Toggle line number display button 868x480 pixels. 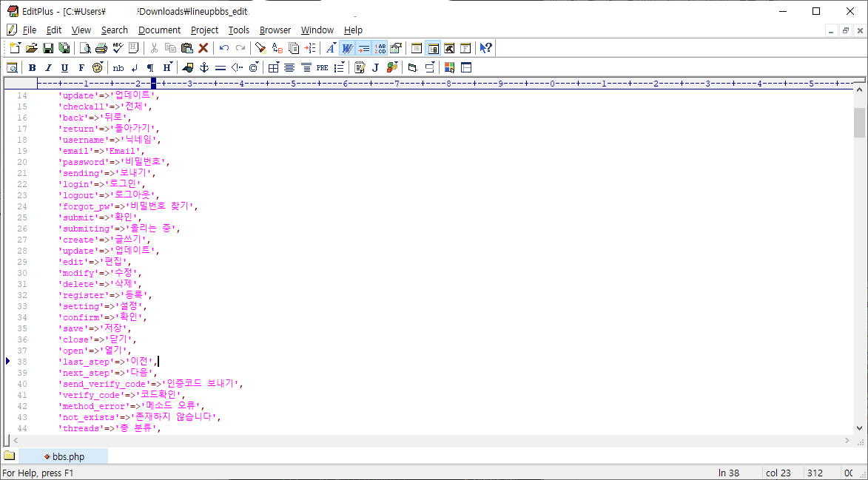pyautogui.click(x=380, y=48)
